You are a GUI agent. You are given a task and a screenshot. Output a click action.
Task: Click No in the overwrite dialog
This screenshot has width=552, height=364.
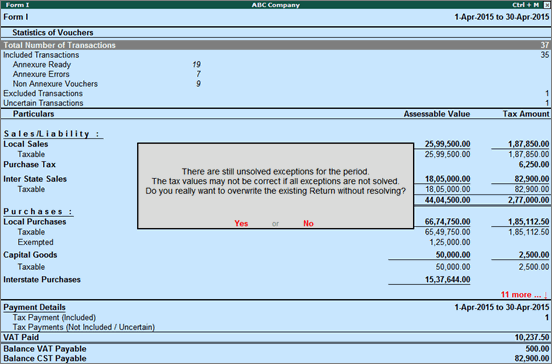(308, 224)
